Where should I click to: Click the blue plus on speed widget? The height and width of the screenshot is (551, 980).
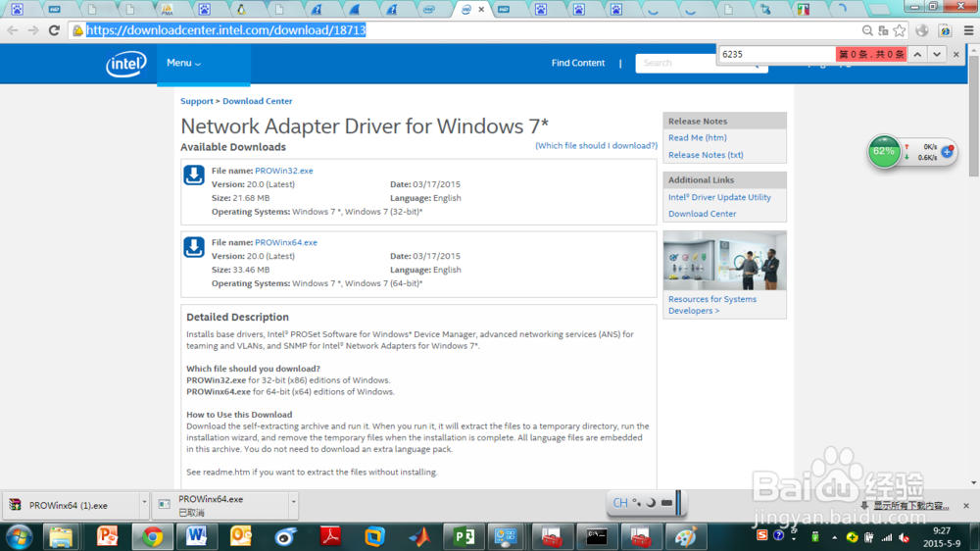947,151
